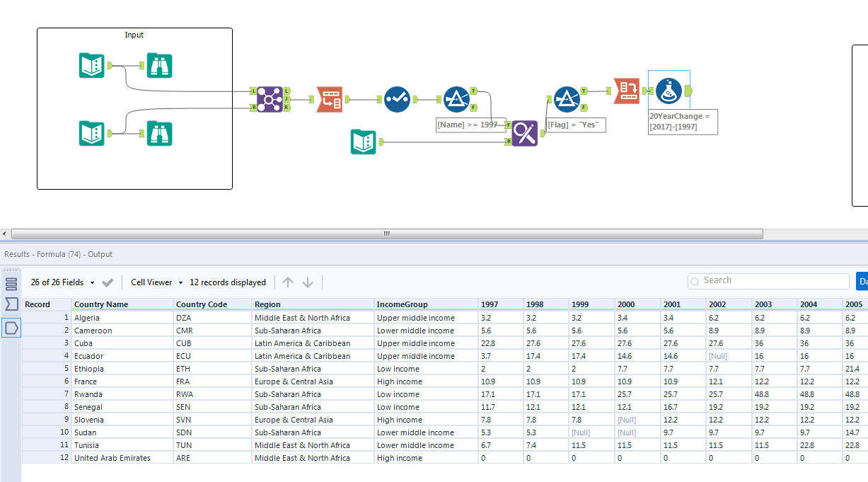Open the Formula tool with the beaker icon
This screenshot has width=868, height=482.
pyautogui.click(x=668, y=91)
